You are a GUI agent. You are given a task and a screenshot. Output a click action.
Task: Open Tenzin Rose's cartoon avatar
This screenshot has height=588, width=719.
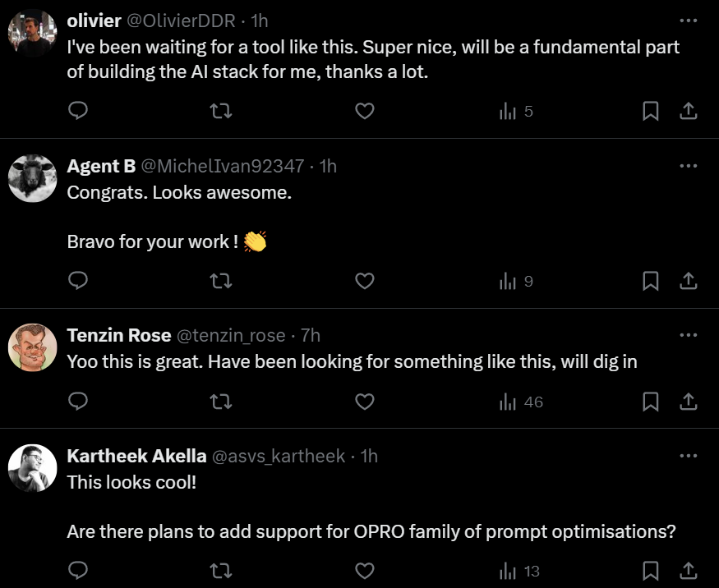[x=32, y=347]
